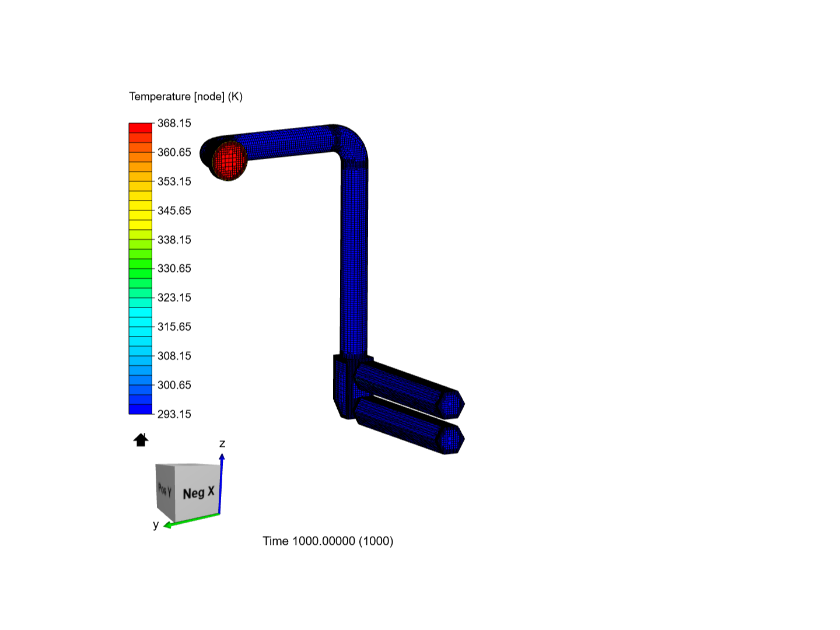
Task: Click the 360.65 legend value
Action: (x=174, y=152)
